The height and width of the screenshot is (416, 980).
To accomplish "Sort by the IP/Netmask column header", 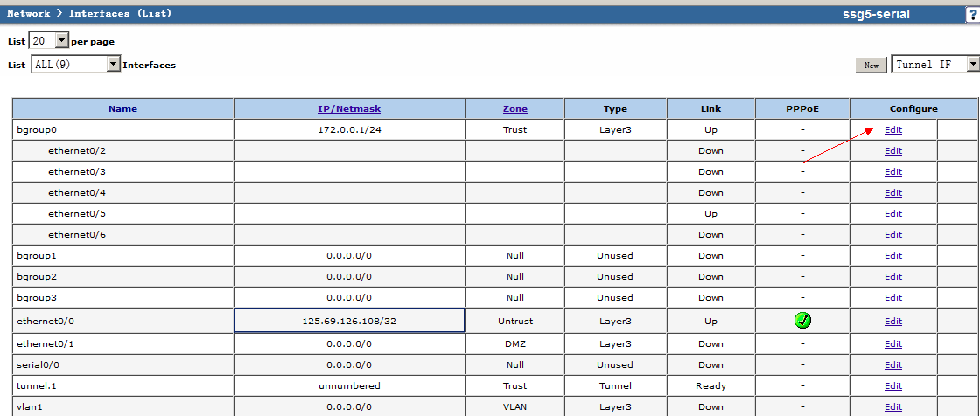I will 349,109.
